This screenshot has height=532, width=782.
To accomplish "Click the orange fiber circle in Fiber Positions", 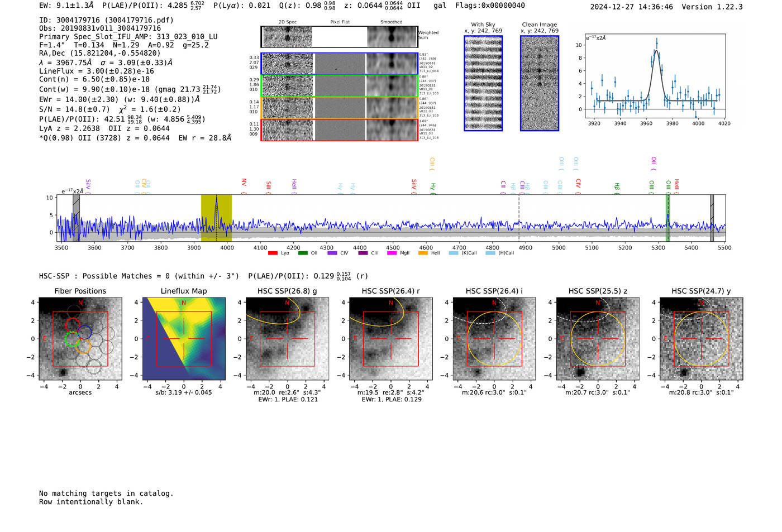I will pos(83,347).
